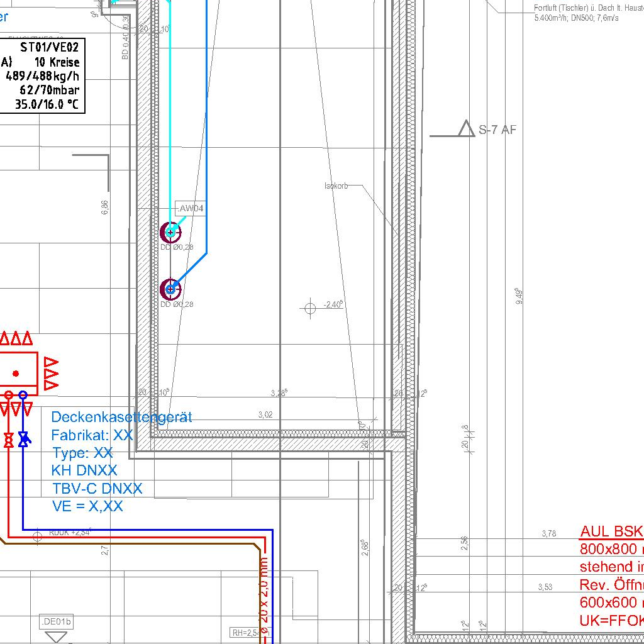Viewport: 644px width, 644px height.
Task: Select the red valve symbol on supply pipe
Action: coord(9,440)
